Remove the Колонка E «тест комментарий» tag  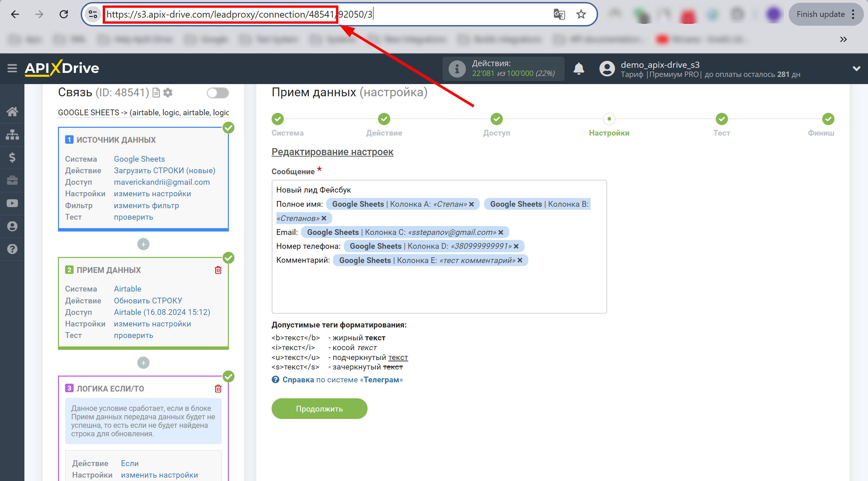coord(520,260)
